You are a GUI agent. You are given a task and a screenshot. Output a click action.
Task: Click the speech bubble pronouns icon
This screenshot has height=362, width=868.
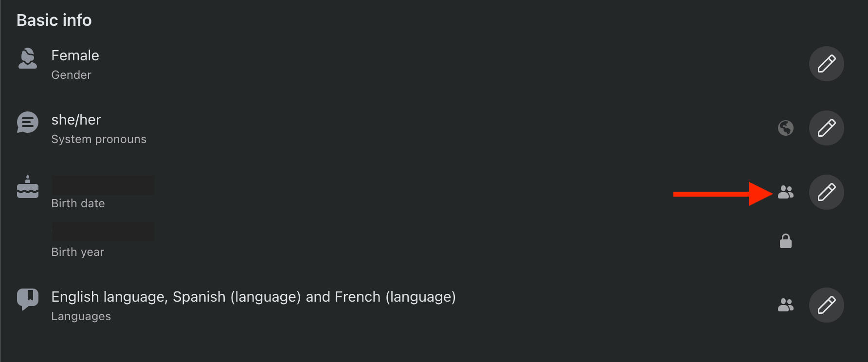point(28,123)
